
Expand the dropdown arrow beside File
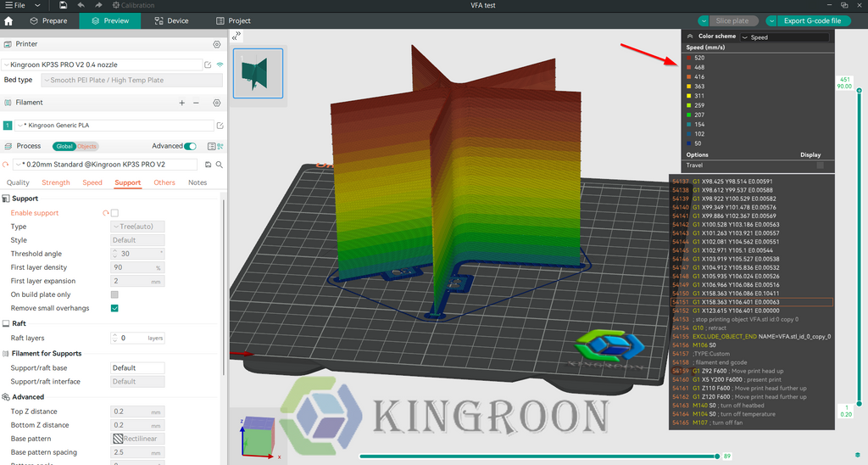[x=37, y=5]
